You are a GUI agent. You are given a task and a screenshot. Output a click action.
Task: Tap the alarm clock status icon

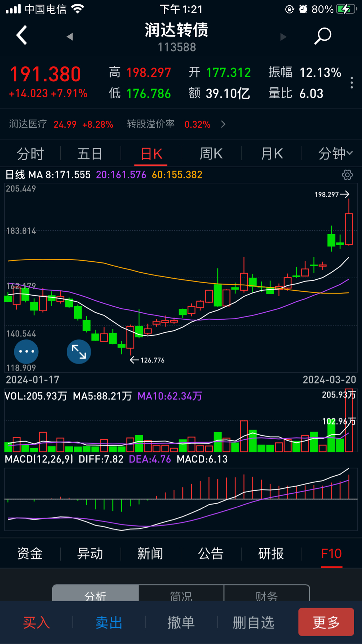pyautogui.click(x=303, y=9)
